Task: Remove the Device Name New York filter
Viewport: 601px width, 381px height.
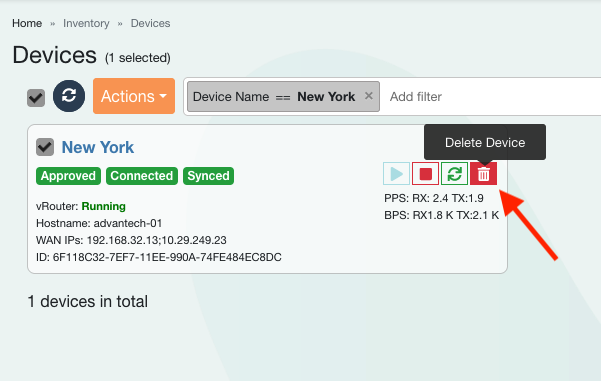Action: point(369,96)
